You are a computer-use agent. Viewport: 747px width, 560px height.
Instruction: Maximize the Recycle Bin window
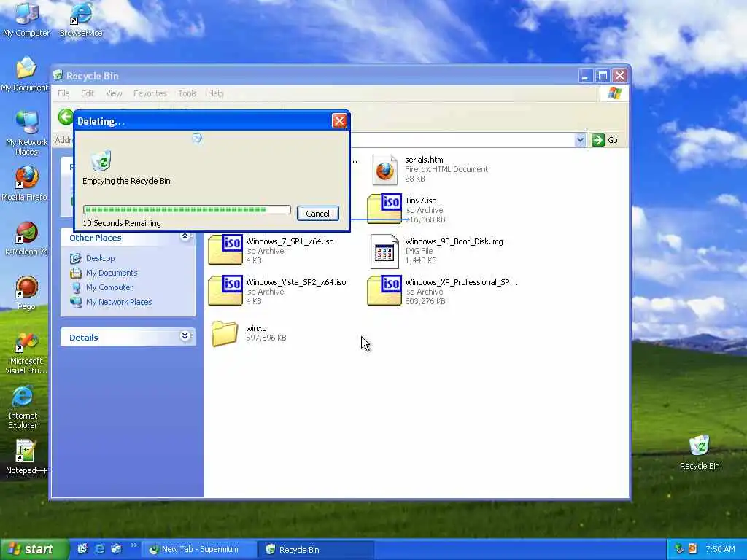click(x=603, y=75)
